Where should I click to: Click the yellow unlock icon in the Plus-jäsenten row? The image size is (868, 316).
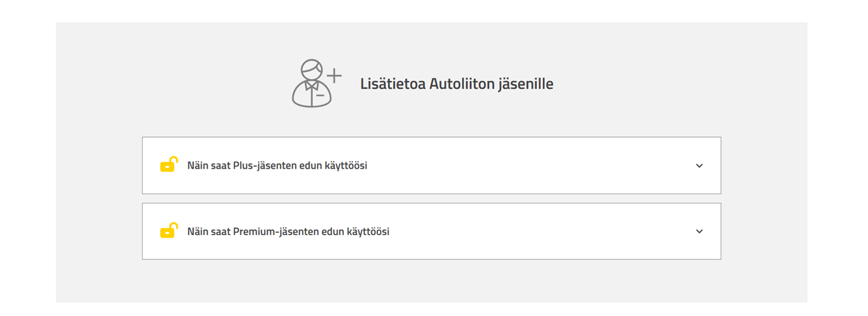pyautogui.click(x=168, y=165)
